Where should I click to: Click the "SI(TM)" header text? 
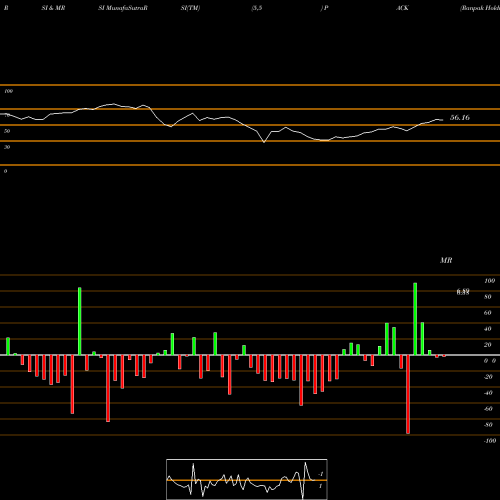click(x=190, y=8)
